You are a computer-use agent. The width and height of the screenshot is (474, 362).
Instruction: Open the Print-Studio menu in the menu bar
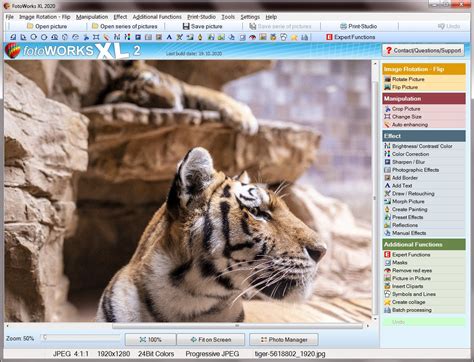coord(201,17)
